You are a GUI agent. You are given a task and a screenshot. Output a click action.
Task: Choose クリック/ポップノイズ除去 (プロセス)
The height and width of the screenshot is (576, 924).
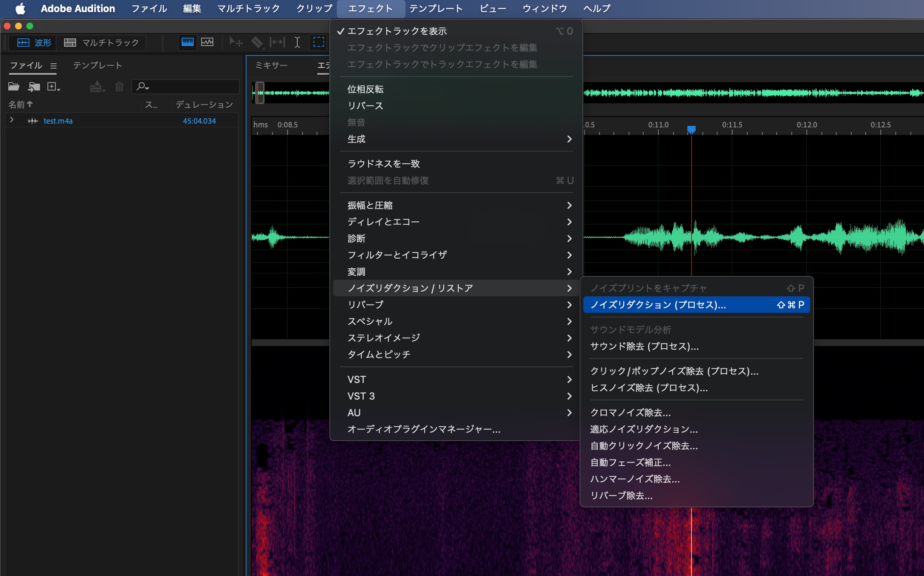[x=696, y=371]
